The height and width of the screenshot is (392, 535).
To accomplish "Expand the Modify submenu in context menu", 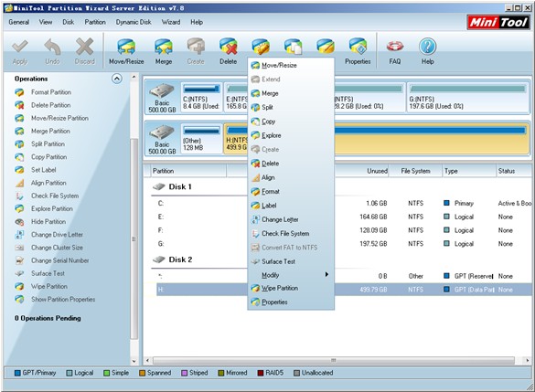I will [291, 275].
